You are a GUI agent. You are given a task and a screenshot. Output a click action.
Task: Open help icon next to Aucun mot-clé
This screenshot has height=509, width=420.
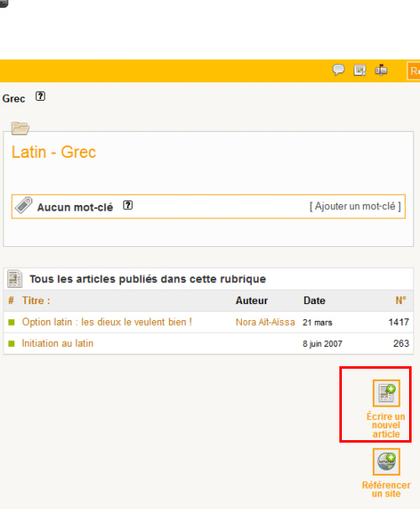[x=128, y=206]
